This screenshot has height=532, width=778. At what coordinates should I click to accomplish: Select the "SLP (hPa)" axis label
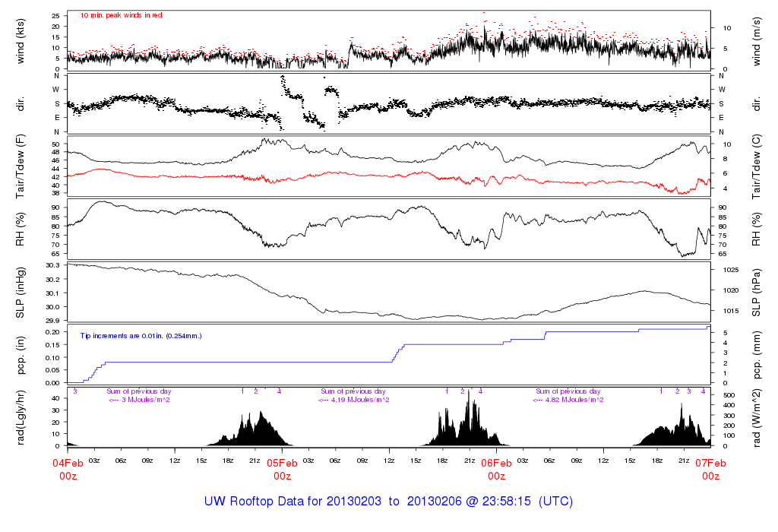(x=756, y=293)
